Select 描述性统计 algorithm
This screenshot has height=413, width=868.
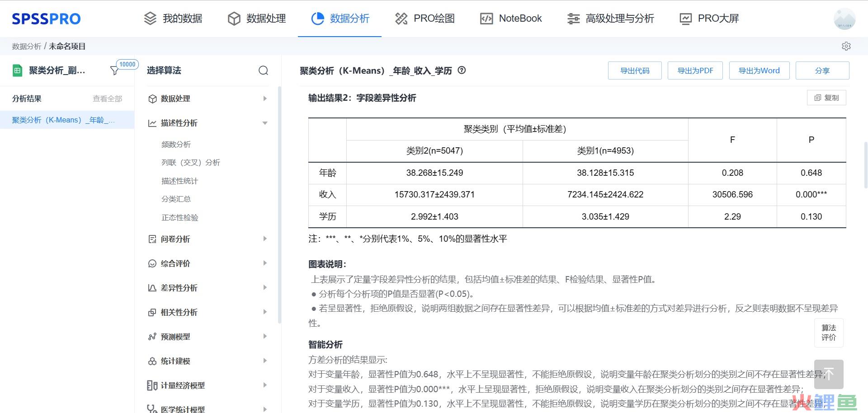(180, 181)
